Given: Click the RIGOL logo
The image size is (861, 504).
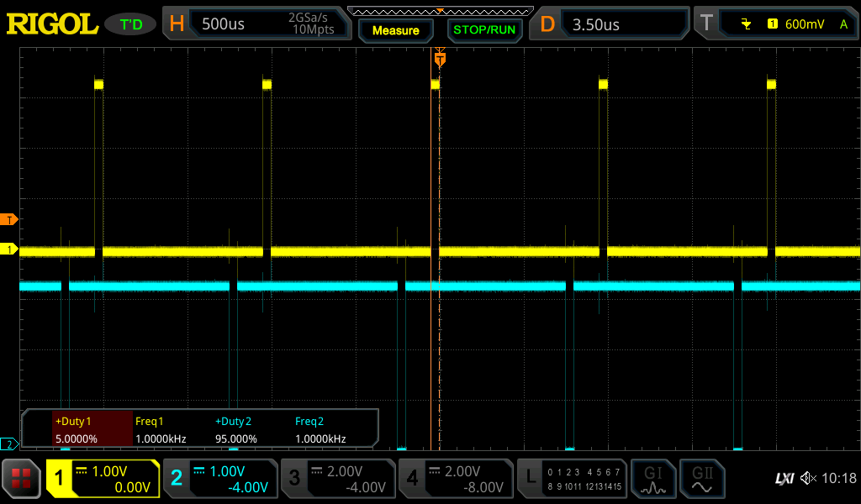Looking at the screenshot, I should (53, 24).
